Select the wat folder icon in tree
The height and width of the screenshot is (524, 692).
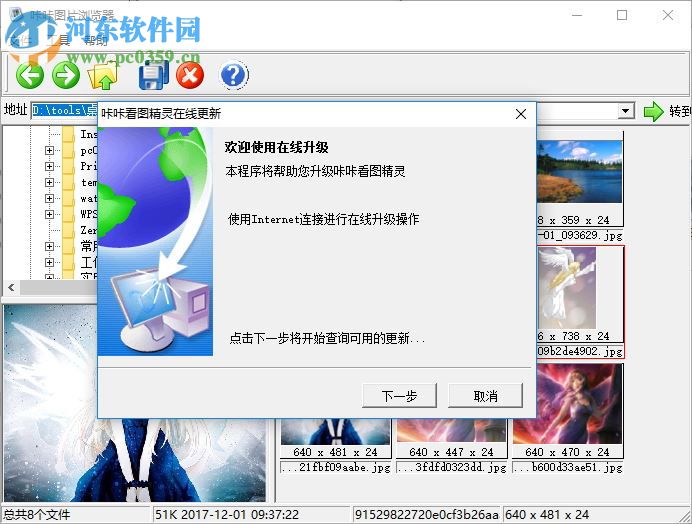pos(68,198)
